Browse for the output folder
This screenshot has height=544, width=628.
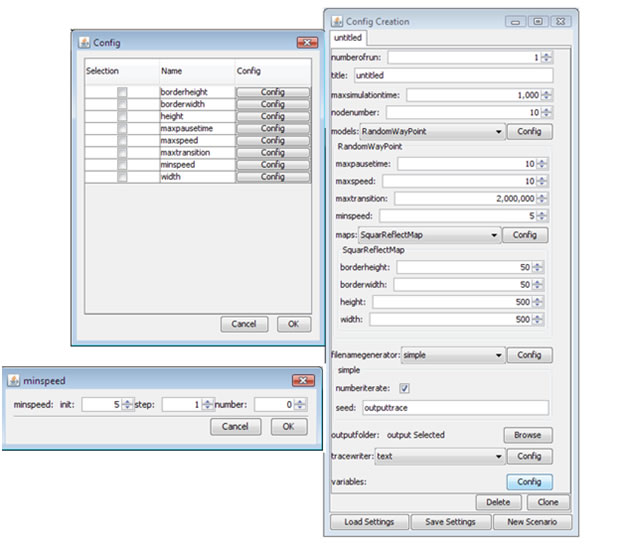[528, 435]
